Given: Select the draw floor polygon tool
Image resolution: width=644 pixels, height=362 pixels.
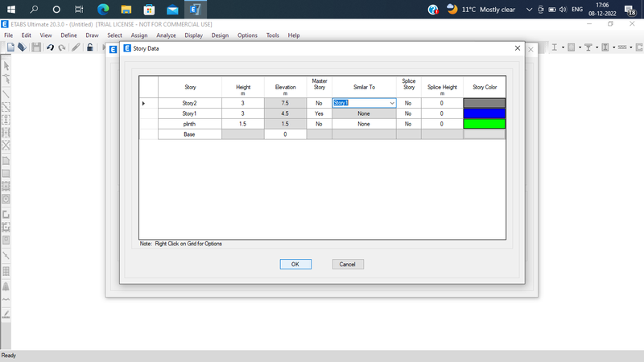Looking at the screenshot, I should tap(6, 161).
